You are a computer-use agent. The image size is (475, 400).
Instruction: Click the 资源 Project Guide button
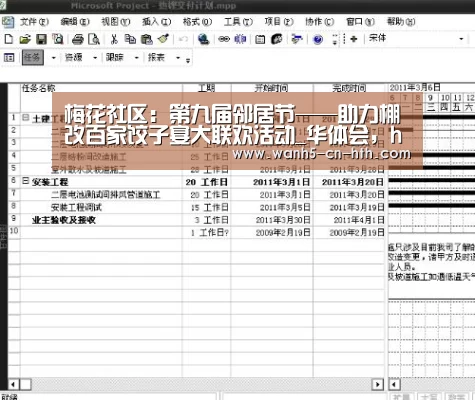point(74,57)
